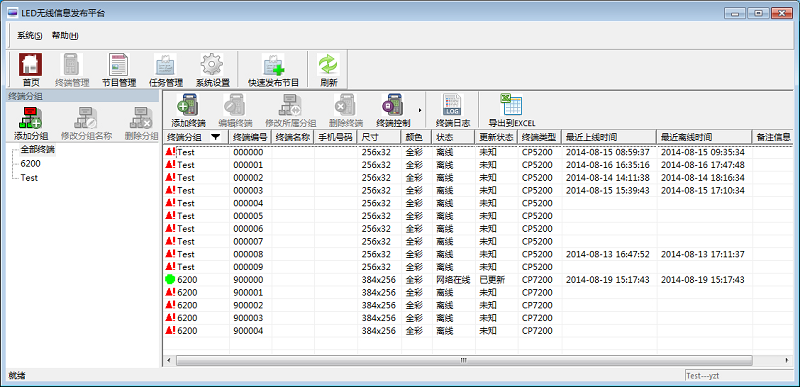The image size is (800, 387).
Task: Open 终端控制 terminal control icon
Action: 393,105
